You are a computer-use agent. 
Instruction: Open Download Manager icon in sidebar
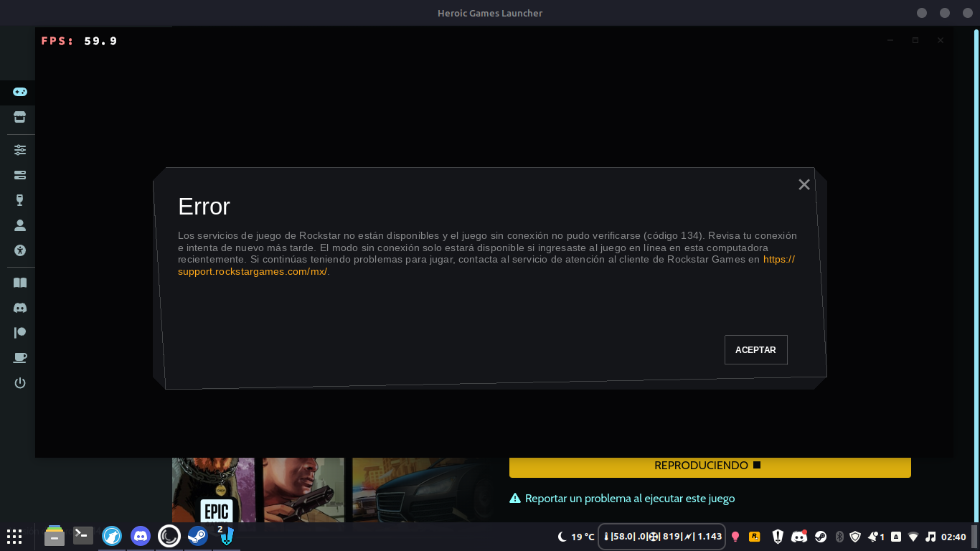20,175
